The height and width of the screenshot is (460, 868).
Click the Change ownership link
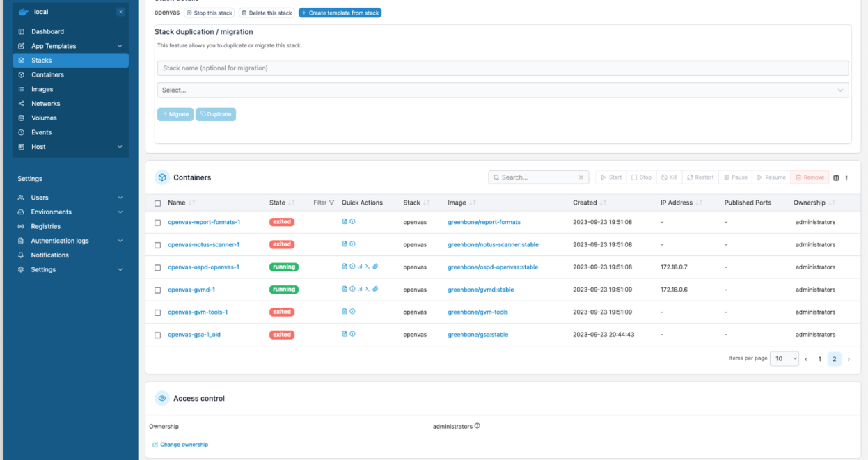180,444
